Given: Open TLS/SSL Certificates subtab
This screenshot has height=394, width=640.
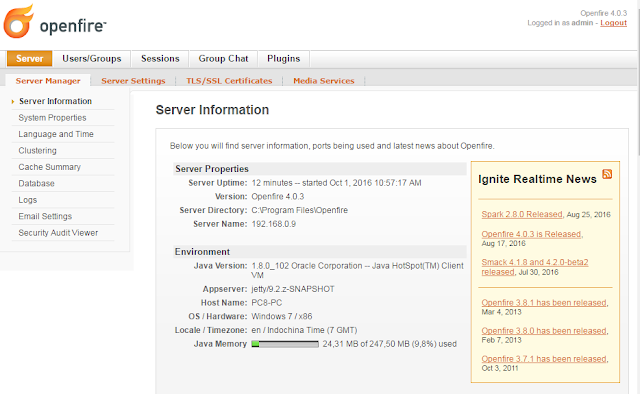Looking at the screenshot, I should point(229,81).
